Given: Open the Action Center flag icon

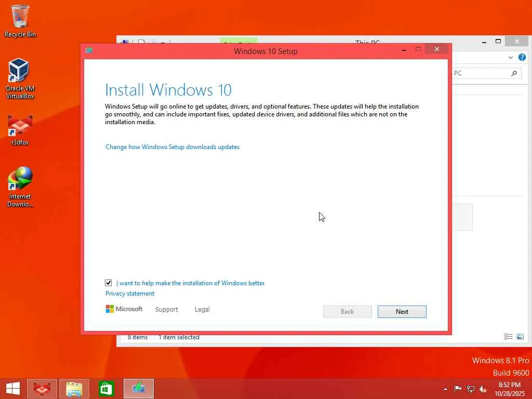Looking at the screenshot, I should click(x=458, y=389).
